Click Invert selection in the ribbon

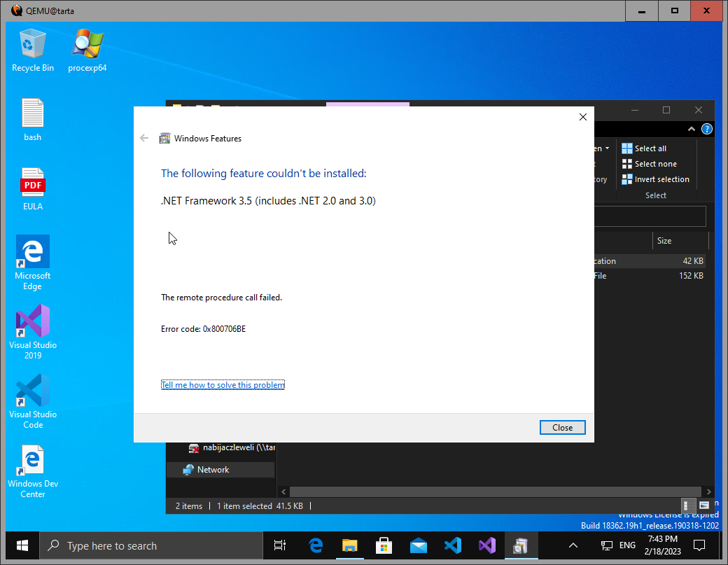click(x=655, y=179)
